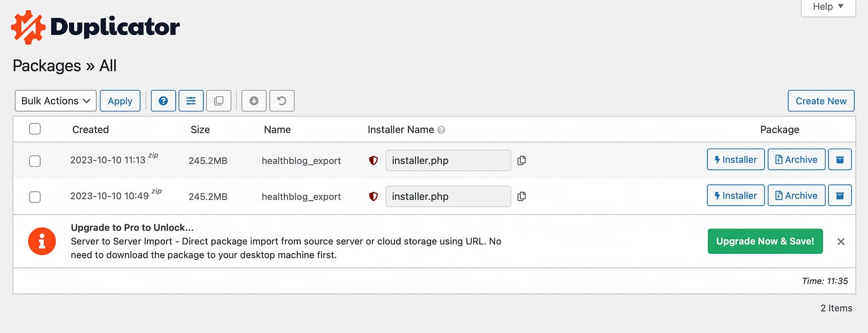Image resolution: width=868 pixels, height=333 pixels.
Task: Click the copy packages toolbar icon
Action: pyautogui.click(x=219, y=101)
